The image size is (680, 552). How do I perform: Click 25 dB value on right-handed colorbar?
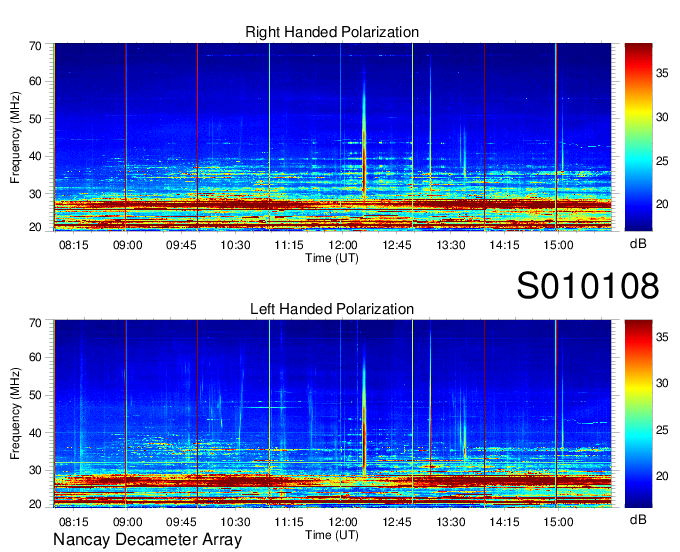tap(662, 161)
